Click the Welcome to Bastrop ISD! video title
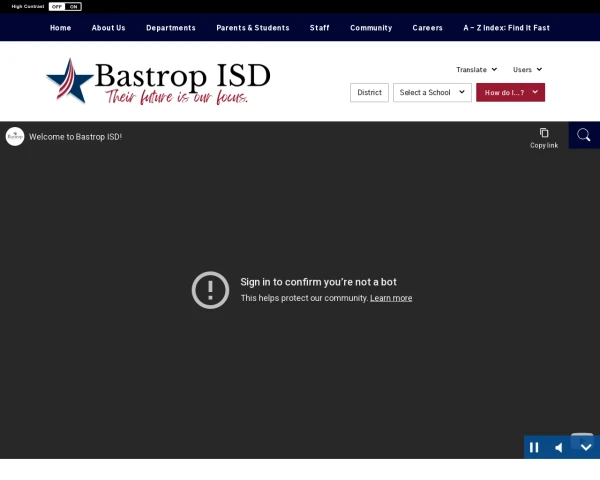The width and height of the screenshot is (600, 480). 75,137
